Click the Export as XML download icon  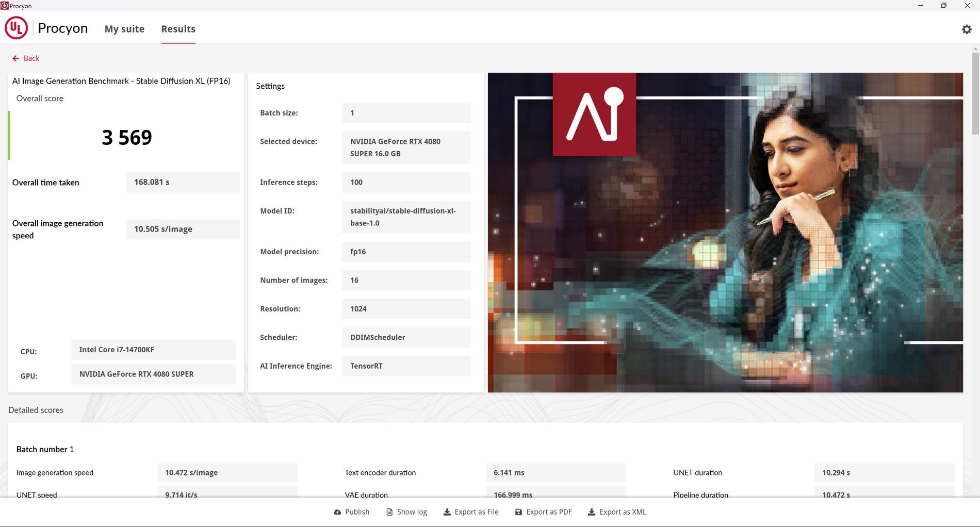pos(592,512)
